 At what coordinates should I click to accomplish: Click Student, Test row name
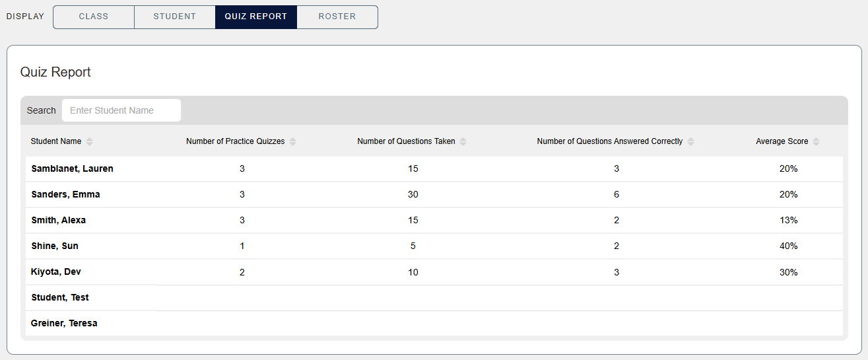pos(60,297)
